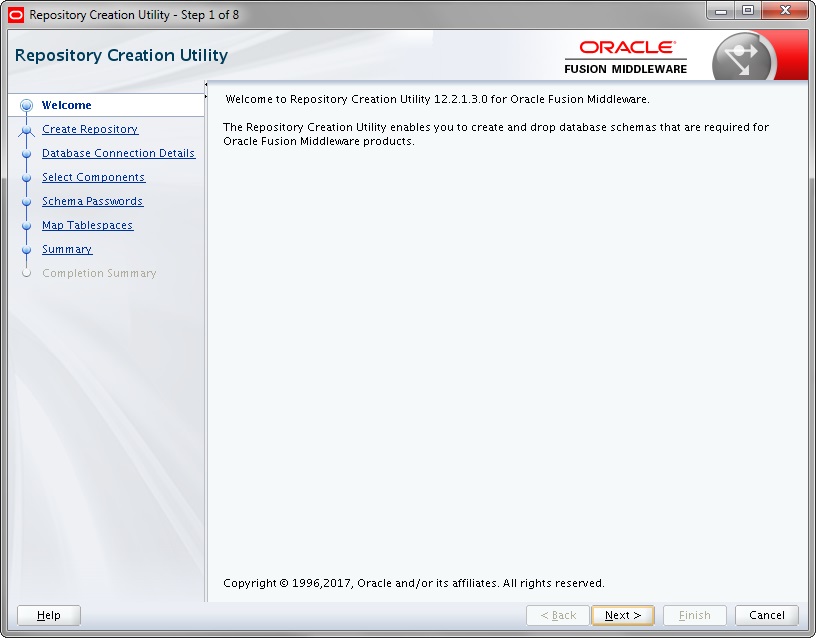
Task: Select the Welcome step
Action: tap(67, 105)
